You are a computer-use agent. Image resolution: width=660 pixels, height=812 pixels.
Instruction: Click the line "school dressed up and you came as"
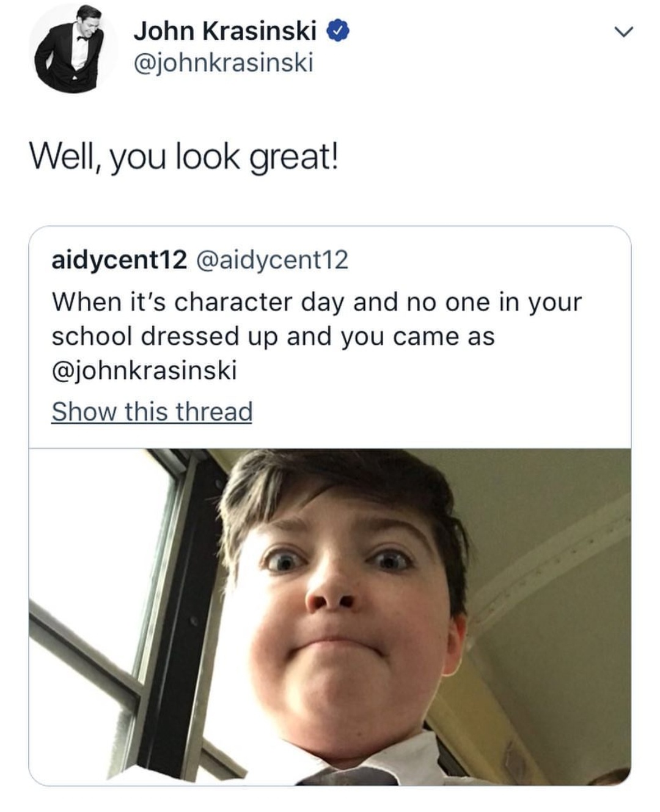pos(273,336)
